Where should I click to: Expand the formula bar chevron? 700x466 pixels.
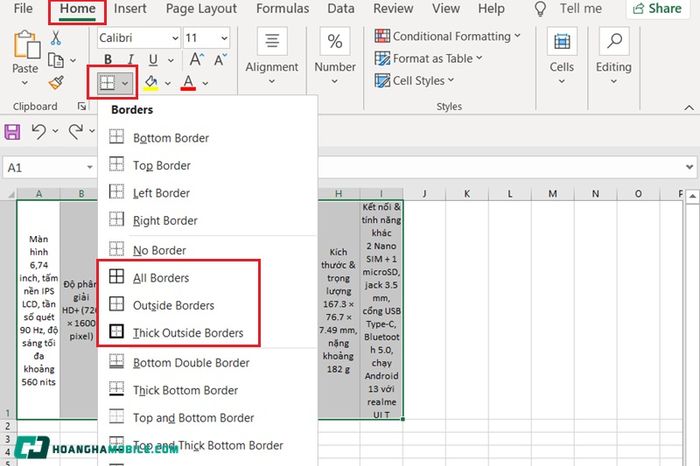pos(689,168)
